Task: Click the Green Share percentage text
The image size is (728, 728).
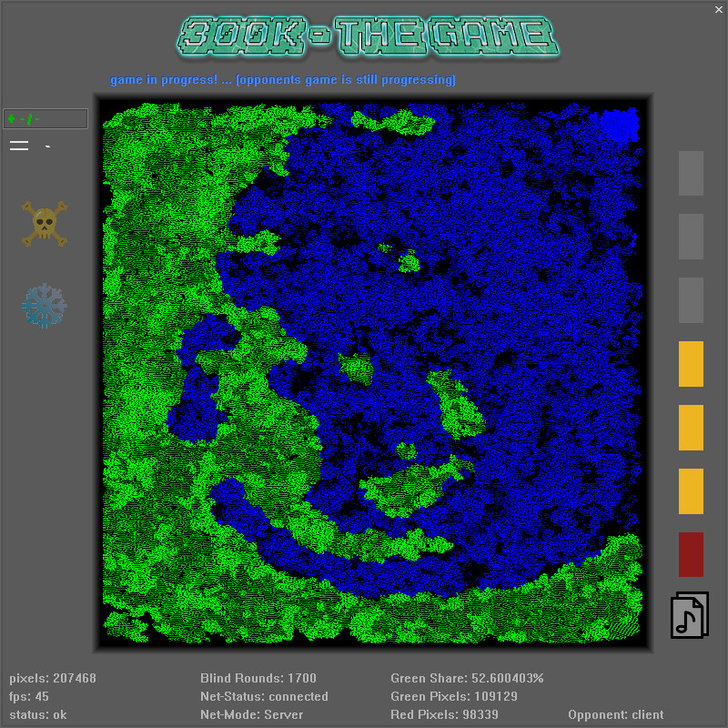Action: pyautogui.click(x=453, y=678)
